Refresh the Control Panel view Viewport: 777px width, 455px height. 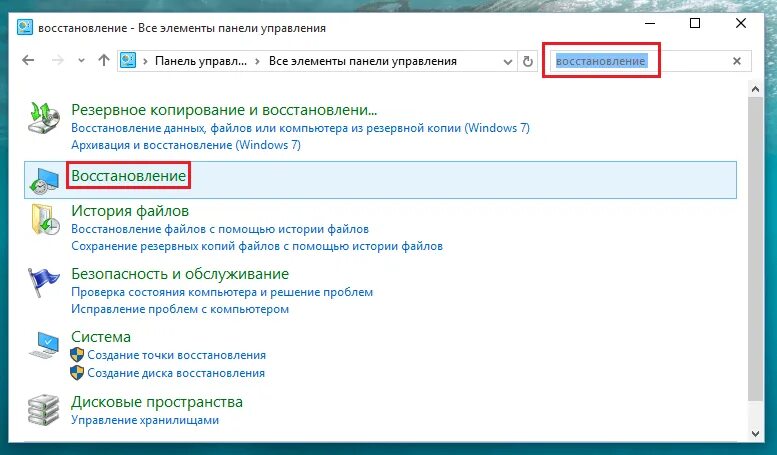(528, 61)
